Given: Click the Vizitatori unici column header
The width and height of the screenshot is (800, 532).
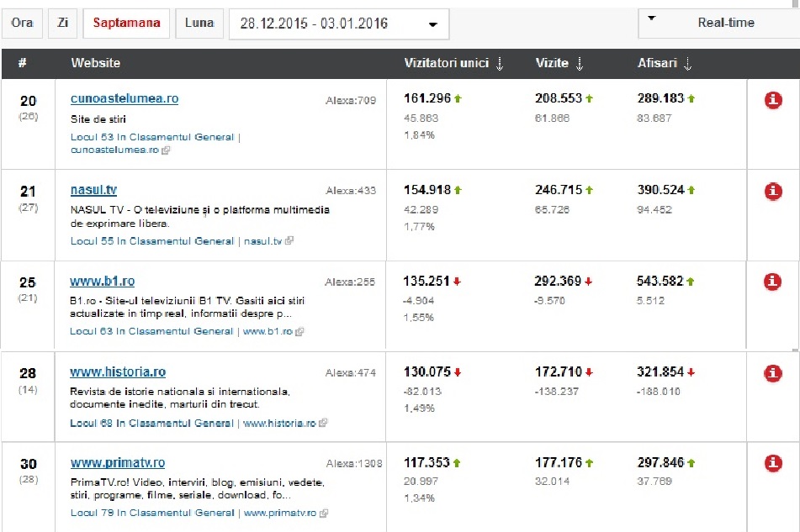Looking at the screenshot, I should pos(447,63).
